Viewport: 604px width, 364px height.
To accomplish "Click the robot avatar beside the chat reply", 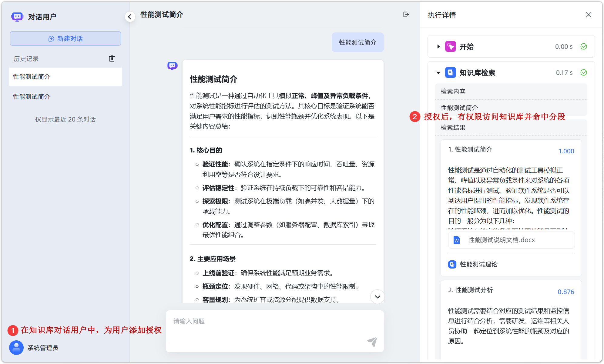I will point(172,65).
